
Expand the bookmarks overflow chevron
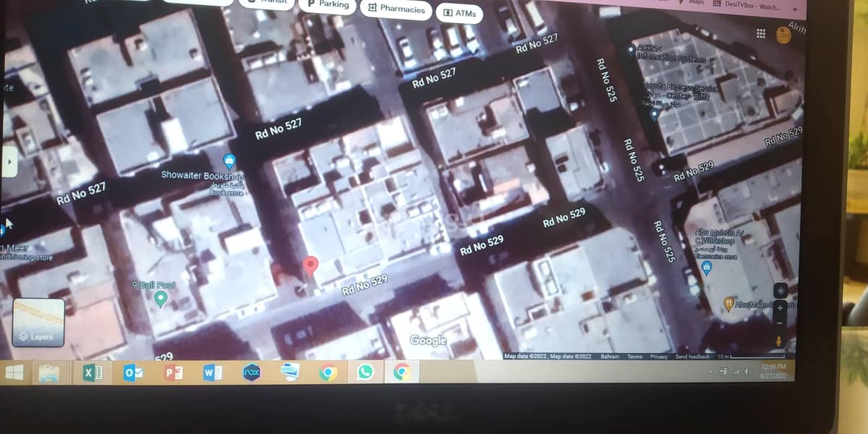coord(794,9)
